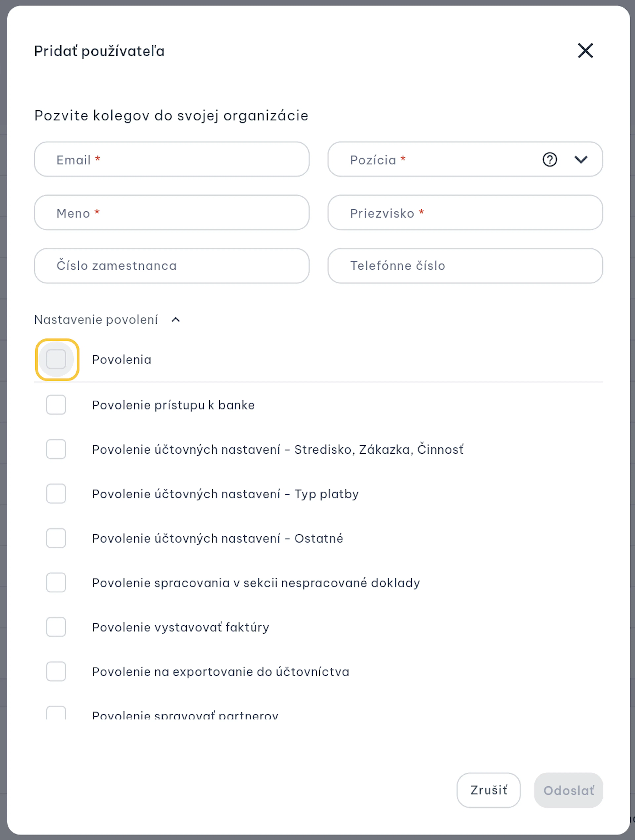The width and height of the screenshot is (635, 840).
Task: Check Povolenie účtovných nastavení - Typ platby
Action: [56, 494]
